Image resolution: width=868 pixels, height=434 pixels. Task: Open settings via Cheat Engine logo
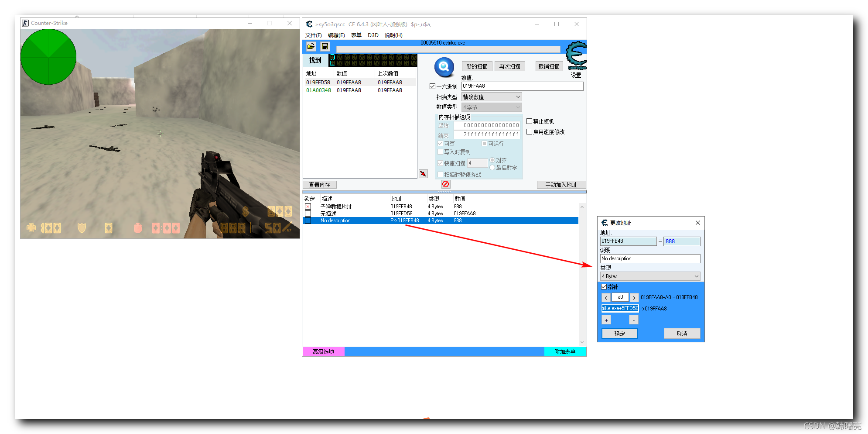pos(576,56)
